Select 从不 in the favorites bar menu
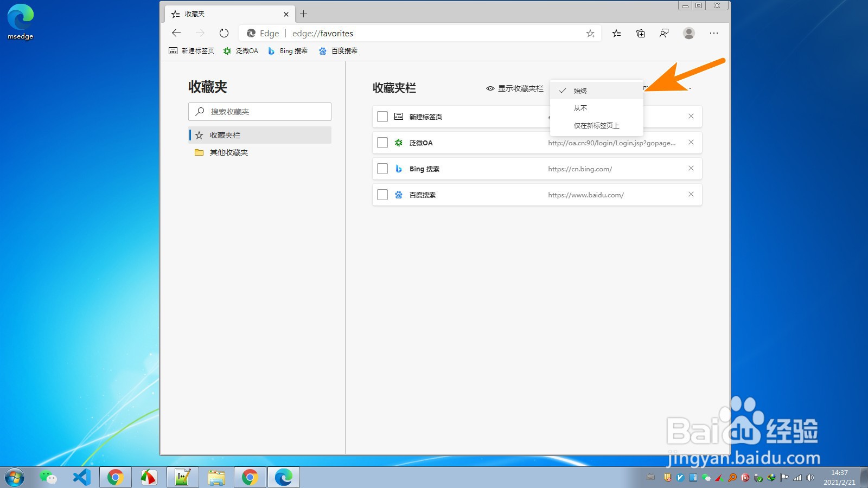Screen dimensions: 868x488 pos(580,108)
